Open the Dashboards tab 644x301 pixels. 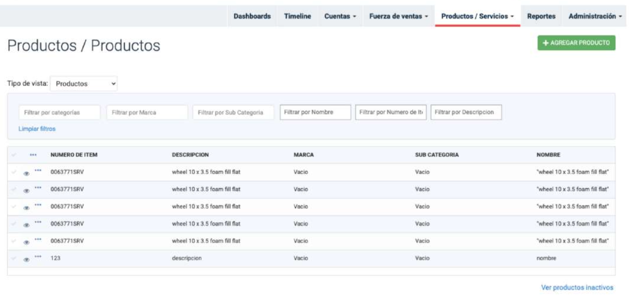point(252,16)
